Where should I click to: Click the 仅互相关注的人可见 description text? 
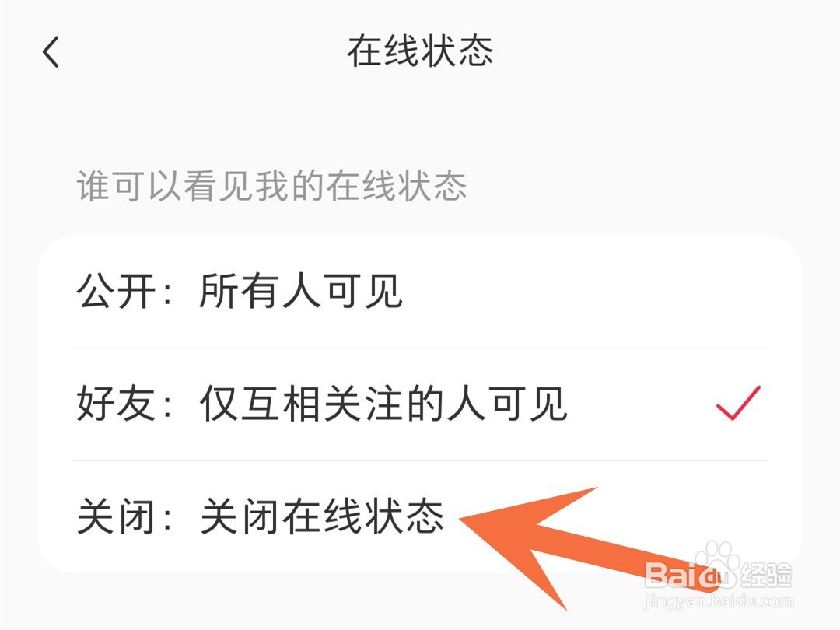tap(383, 404)
